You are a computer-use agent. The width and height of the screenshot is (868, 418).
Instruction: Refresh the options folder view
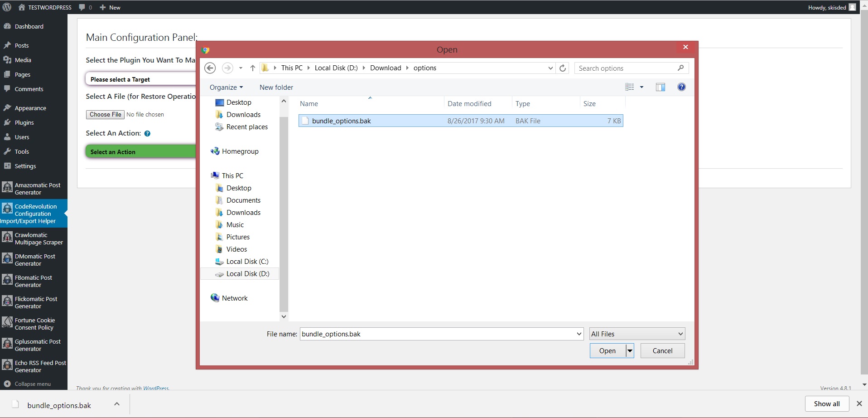(x=563, y=68)
